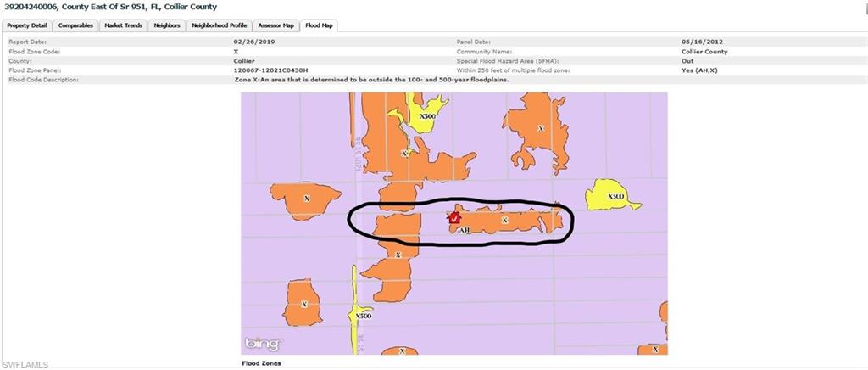868x370 pixels.
Task: Open the Property Detail tab
Action: tap(27, 25)
